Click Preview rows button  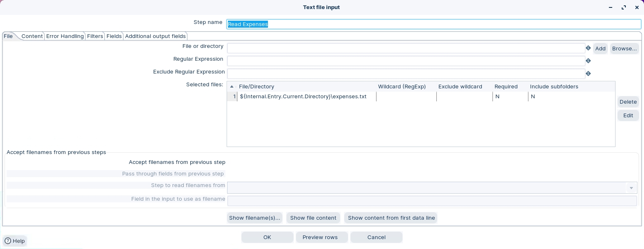pos(320,237)
